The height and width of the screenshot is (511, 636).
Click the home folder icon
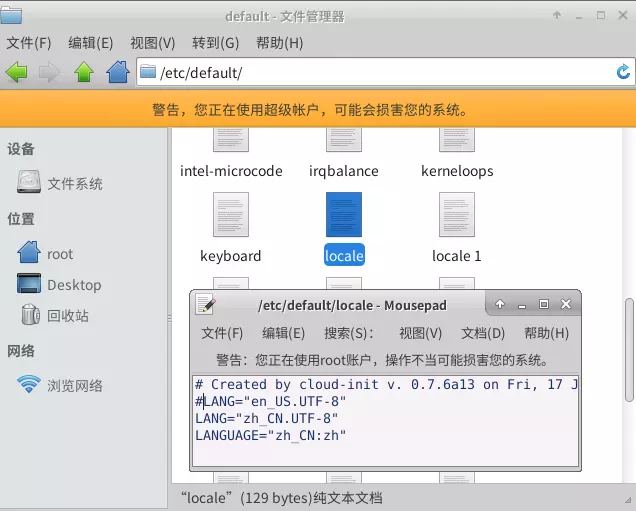[x=118, y=72]
